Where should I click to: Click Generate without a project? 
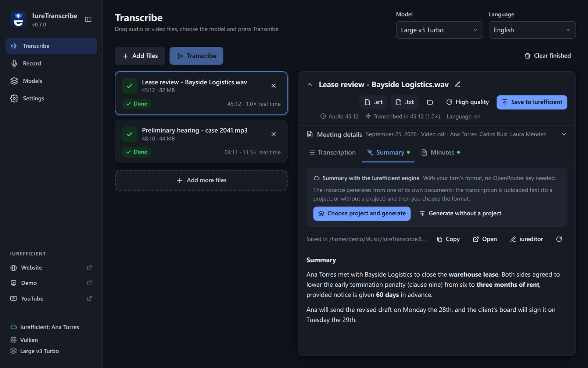(460, 213)
